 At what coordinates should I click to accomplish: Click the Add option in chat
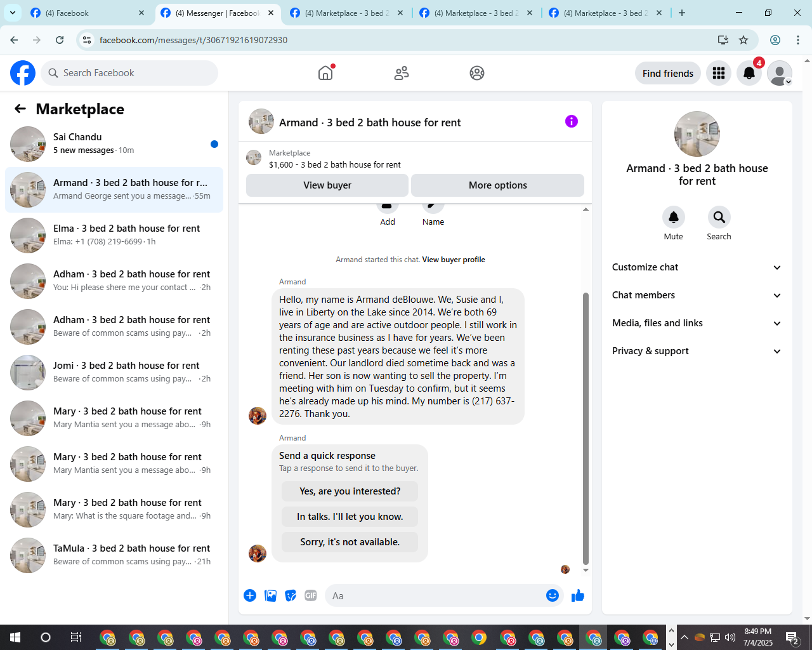point(388,214)
